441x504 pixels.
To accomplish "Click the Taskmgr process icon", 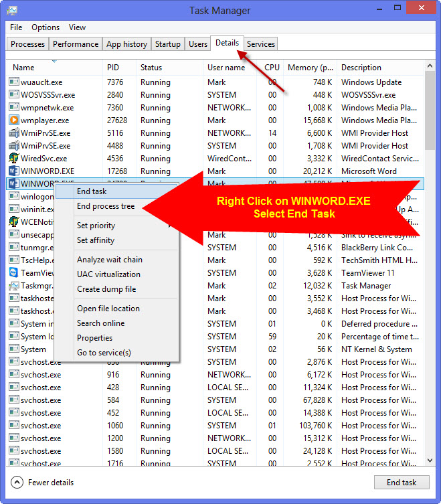I will coord(14,285).
